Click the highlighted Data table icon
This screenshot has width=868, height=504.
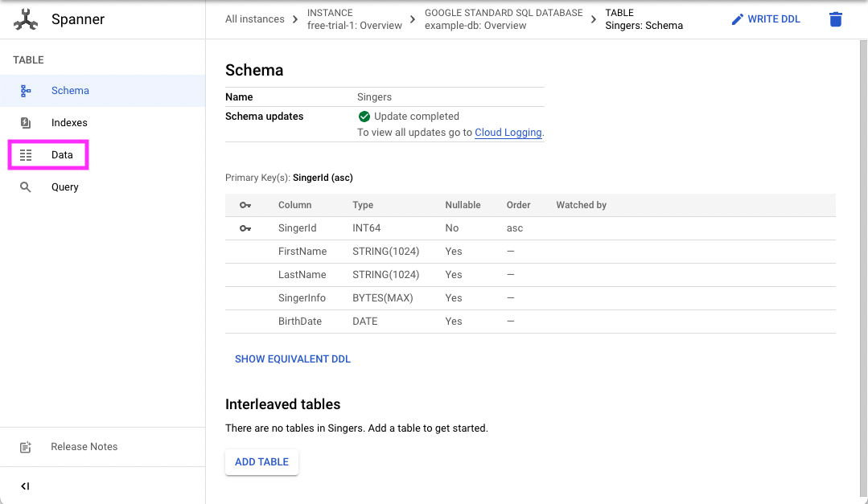pos(27,154)
